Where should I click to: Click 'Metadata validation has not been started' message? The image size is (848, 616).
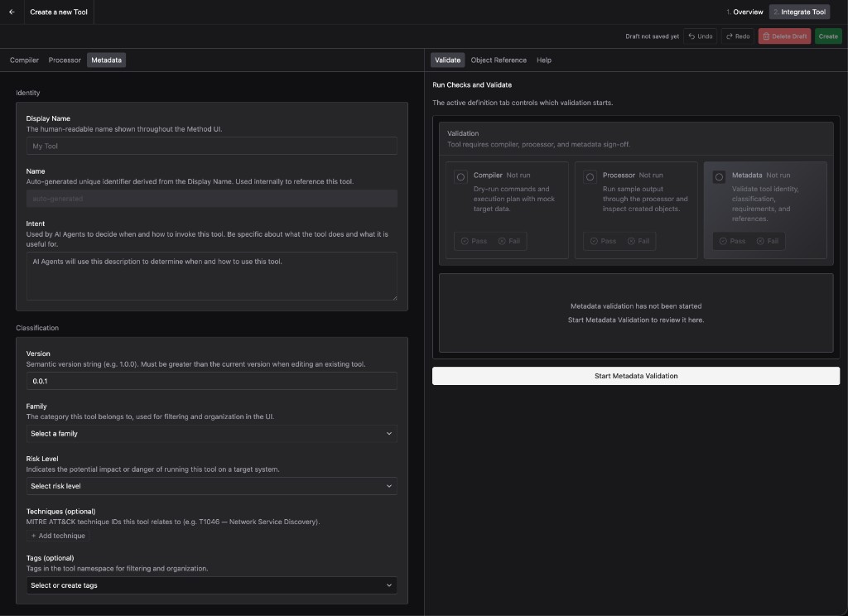636,306
